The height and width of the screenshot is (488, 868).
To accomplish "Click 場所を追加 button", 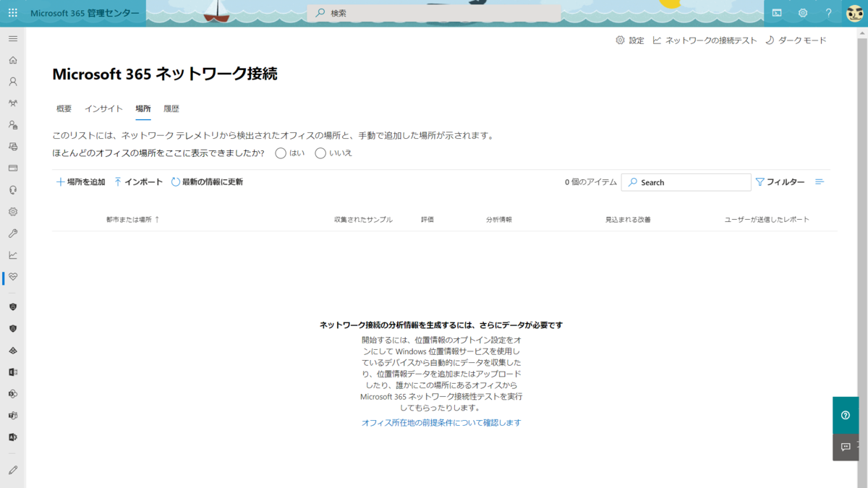I will tap(80, 182).
